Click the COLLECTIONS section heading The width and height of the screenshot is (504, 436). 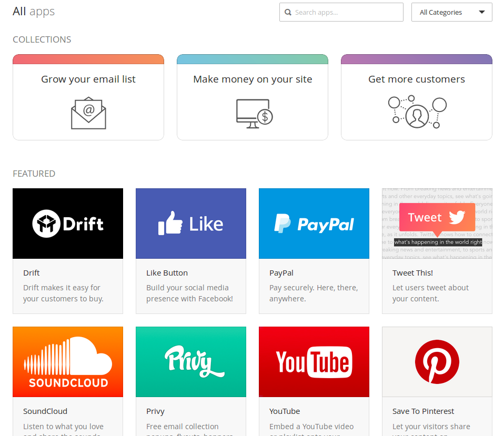click(42, 39)
